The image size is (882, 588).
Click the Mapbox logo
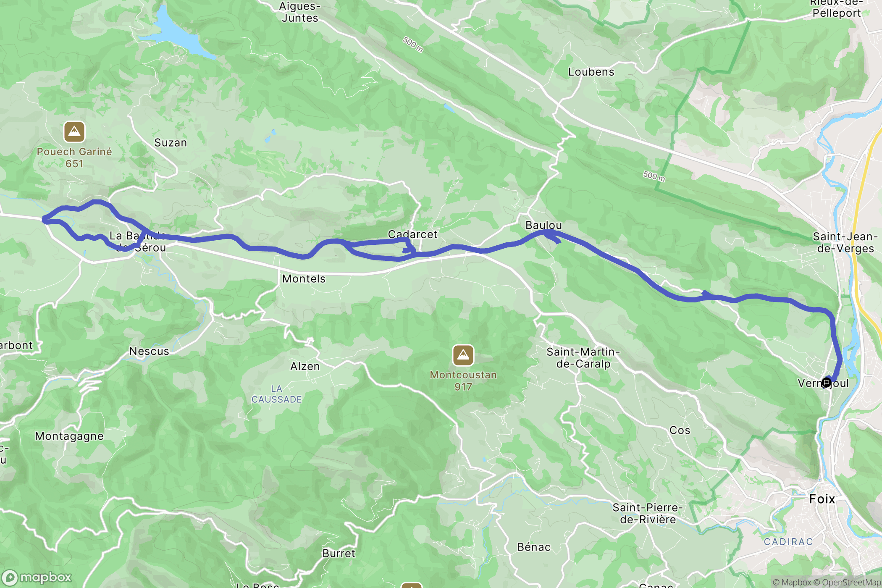click(37, 578)
